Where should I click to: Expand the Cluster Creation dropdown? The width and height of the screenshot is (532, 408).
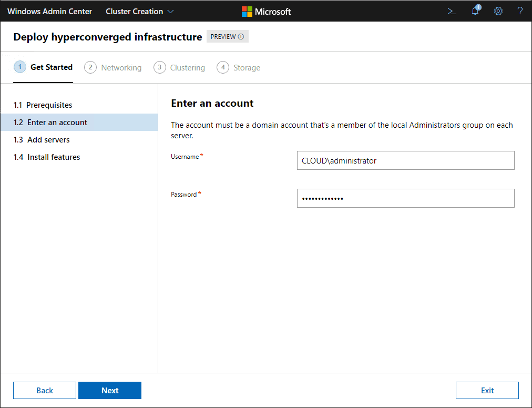[x=139, y=11]
